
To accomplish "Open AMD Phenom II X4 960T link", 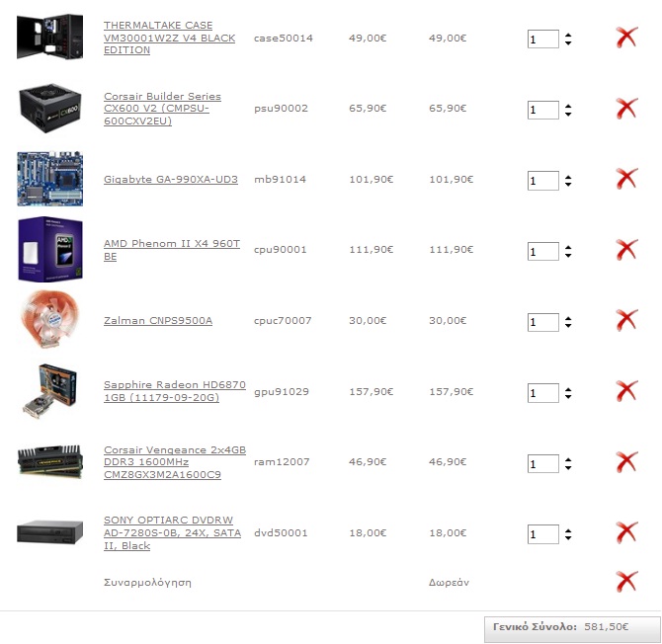I will point(172,250).
